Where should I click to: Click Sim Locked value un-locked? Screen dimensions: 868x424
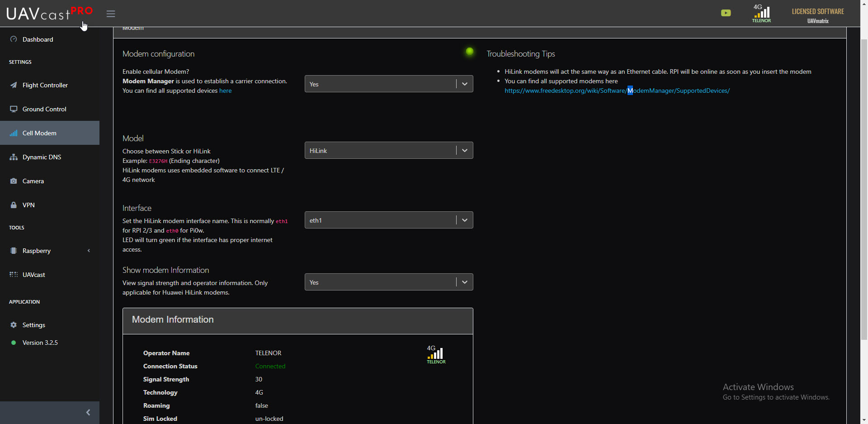pos(269,419)
